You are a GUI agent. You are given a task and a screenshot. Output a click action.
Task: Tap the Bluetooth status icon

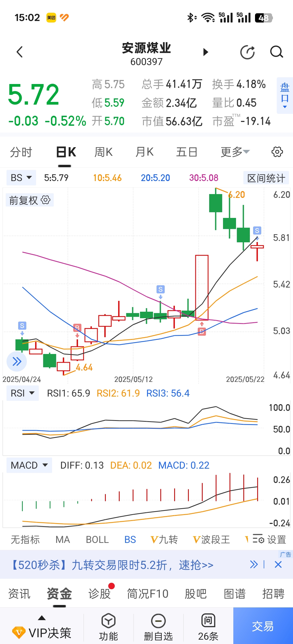coord(192,18)
